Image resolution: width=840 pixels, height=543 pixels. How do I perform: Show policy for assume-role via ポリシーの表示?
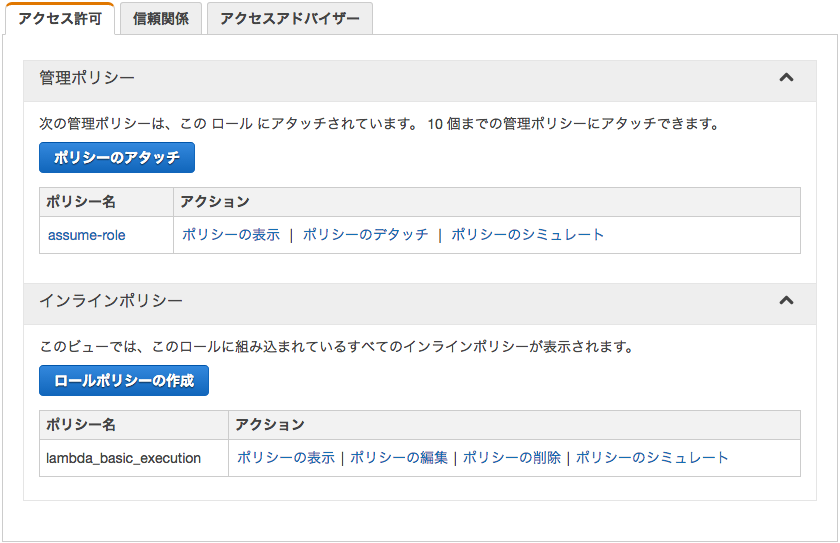click(231, 235)
